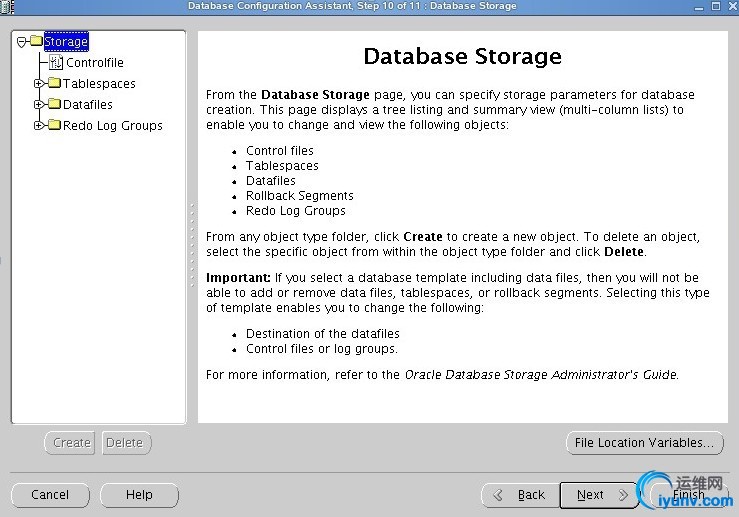The width and height of the screenshot is (739, 517).
Task: Expand the Redo Log Groups node
Action: coord(39,125)
